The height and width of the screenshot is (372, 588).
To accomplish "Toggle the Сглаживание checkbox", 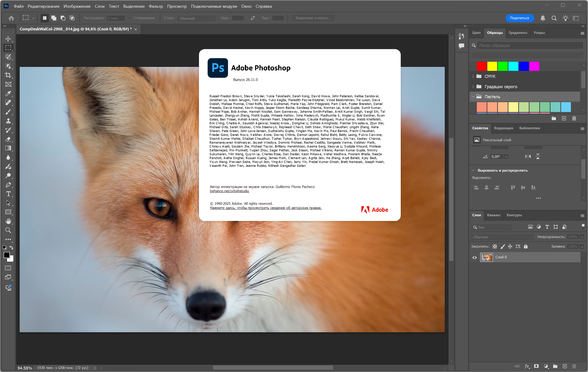I will (x=130, y=18).
